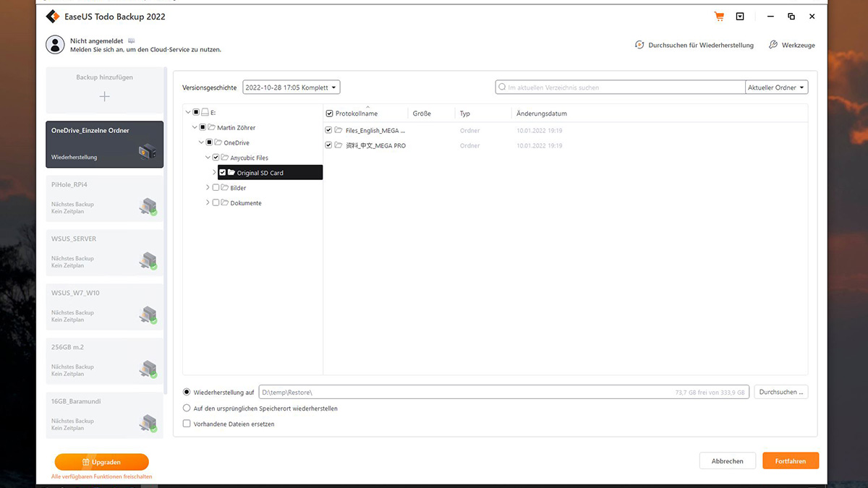868x488 pixels.
Task: Click the cloud service sign-in prompt text
Action: tap(145, 50)
